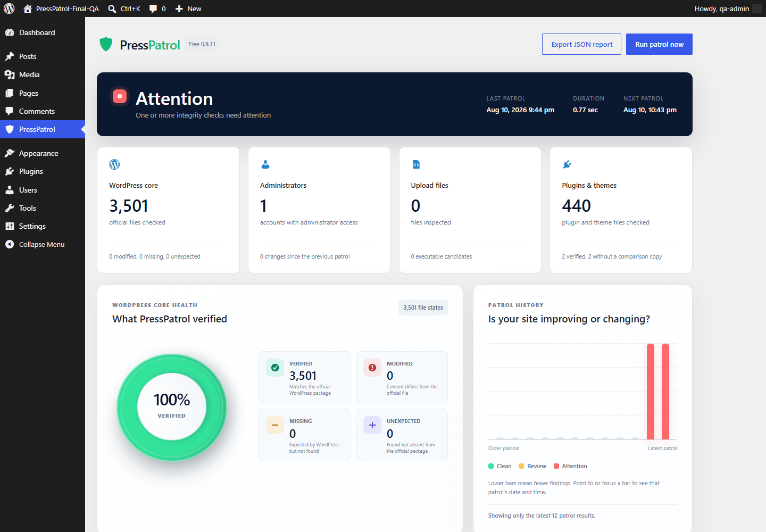Click the green PressPatrol shield logo
Screen dimensions: 766x532
[106, 44]
